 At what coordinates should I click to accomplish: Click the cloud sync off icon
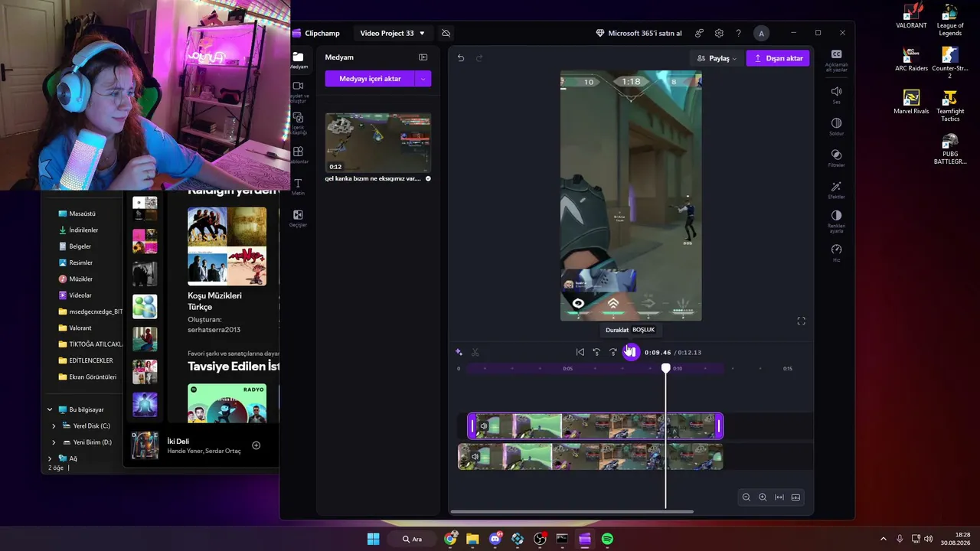pos(446,33)
